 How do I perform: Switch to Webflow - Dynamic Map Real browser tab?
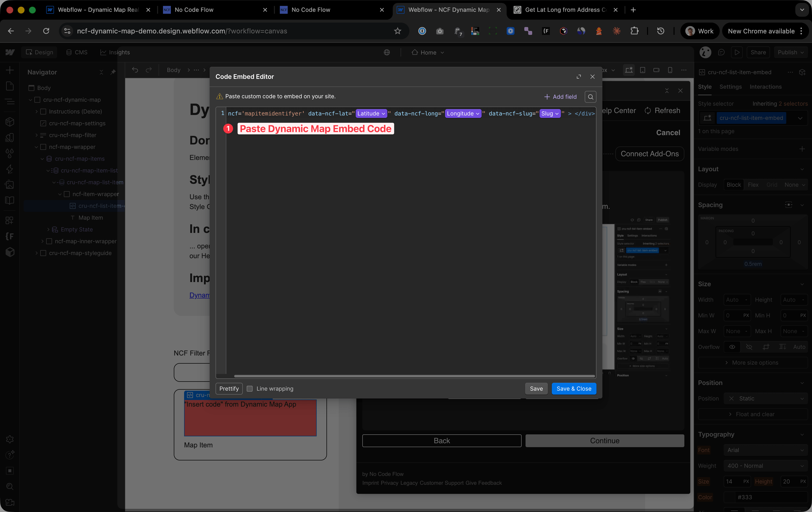(98, 10)
